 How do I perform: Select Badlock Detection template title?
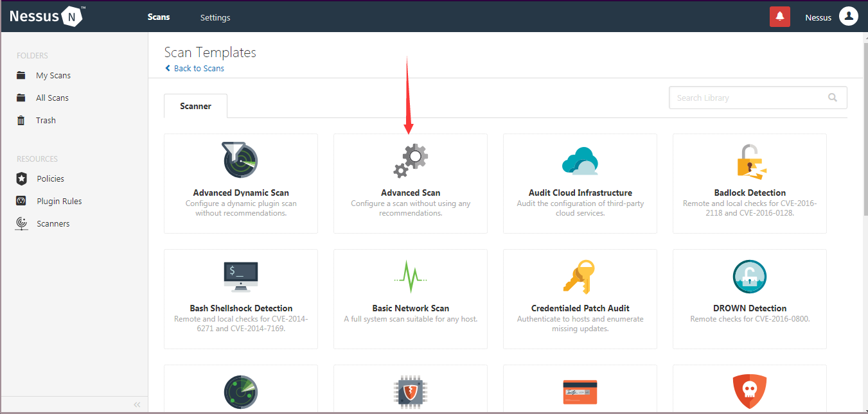coord(750,193)
